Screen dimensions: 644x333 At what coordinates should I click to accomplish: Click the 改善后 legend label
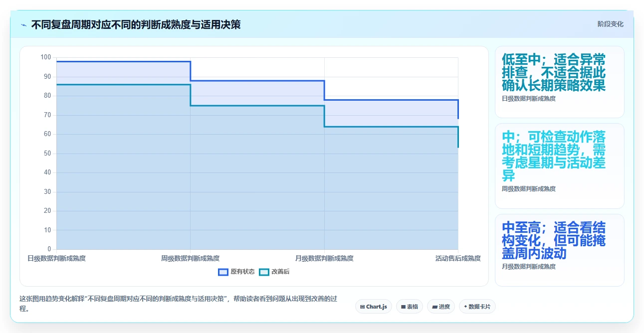click(280, 272)
